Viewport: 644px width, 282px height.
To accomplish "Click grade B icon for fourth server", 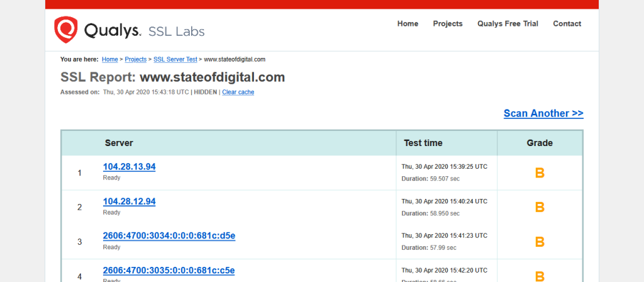I will pos(539,276).
